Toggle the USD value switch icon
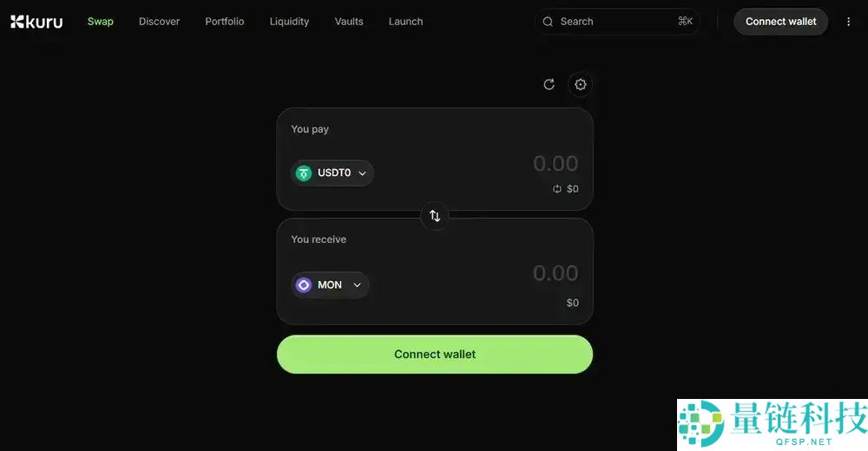 [x=557, y=189]
